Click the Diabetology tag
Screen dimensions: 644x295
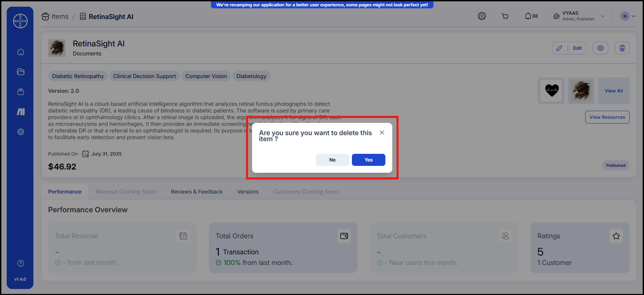(x=251, y=76)
